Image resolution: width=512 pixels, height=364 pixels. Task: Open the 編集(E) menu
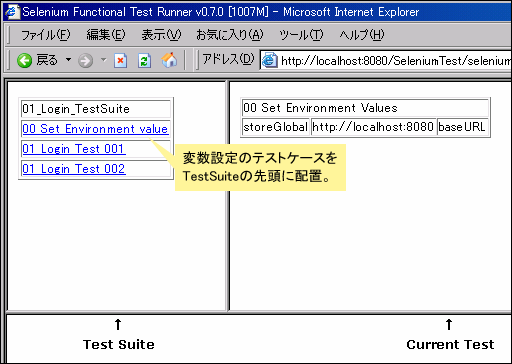106,35
